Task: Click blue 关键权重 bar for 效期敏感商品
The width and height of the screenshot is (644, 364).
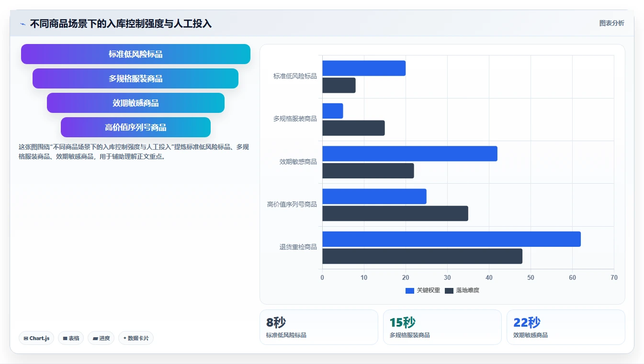Action: pyautogui.click(x=410, y=154)
